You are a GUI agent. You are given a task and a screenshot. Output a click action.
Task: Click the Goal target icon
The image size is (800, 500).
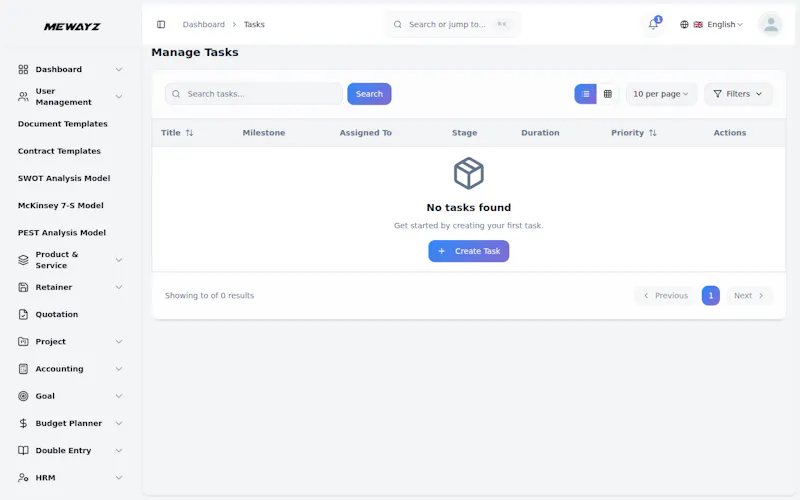coord(23,396)
